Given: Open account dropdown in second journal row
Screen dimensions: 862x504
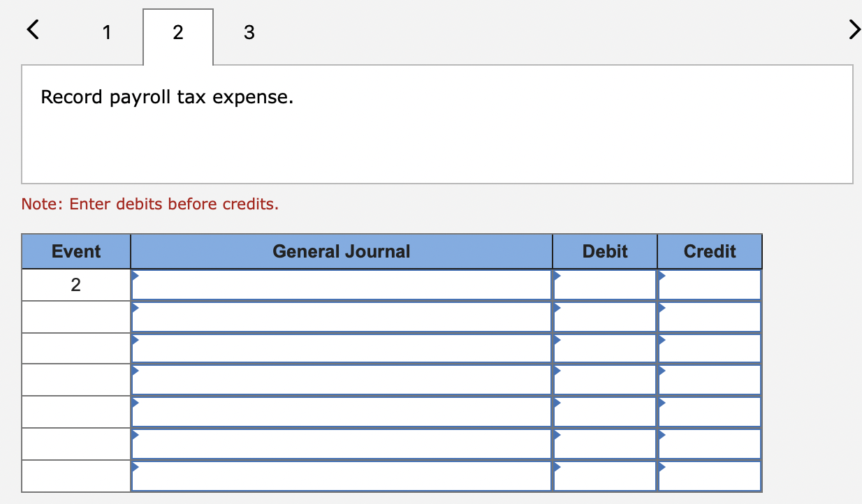Looking at the screenshot, I should pos(342,317).
